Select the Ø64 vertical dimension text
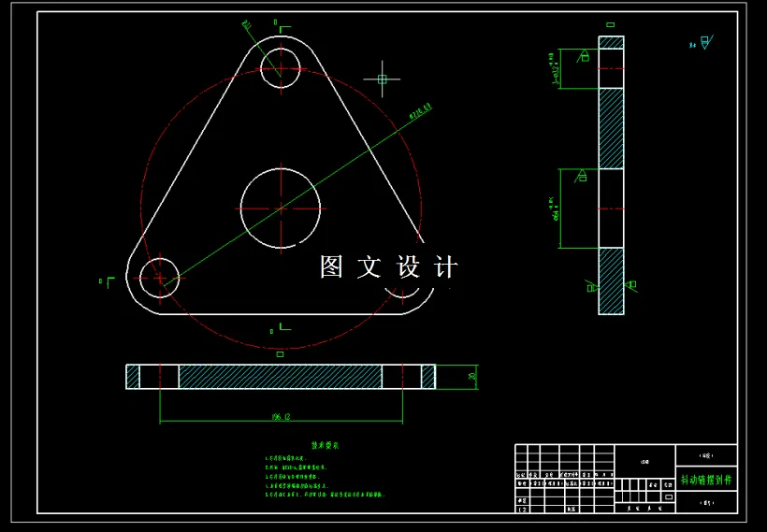Screen dimensions: 767x532 [x=555, y=209]
